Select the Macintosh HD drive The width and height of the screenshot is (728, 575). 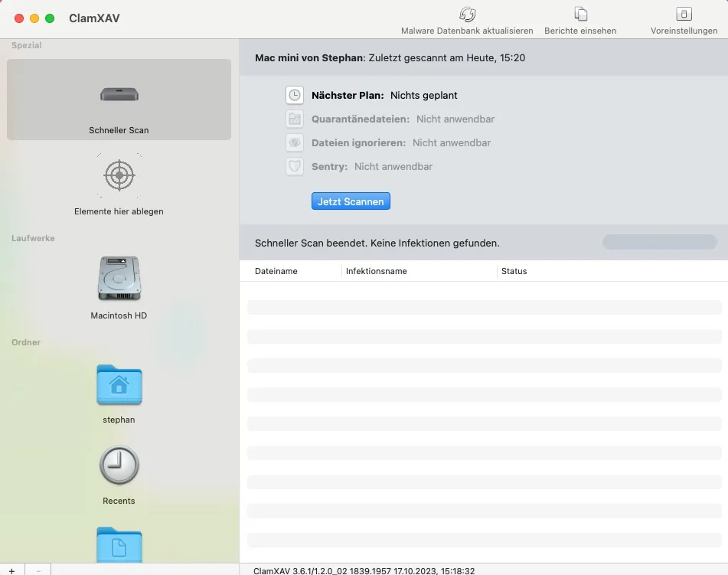[x=119, y=278]
